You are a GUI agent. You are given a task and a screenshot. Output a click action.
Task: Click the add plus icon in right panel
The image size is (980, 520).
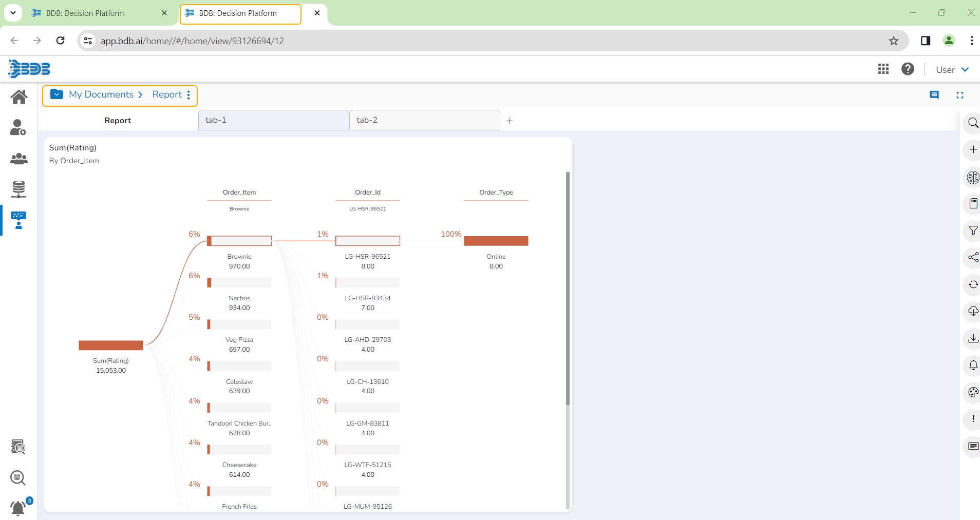[973, 150]
